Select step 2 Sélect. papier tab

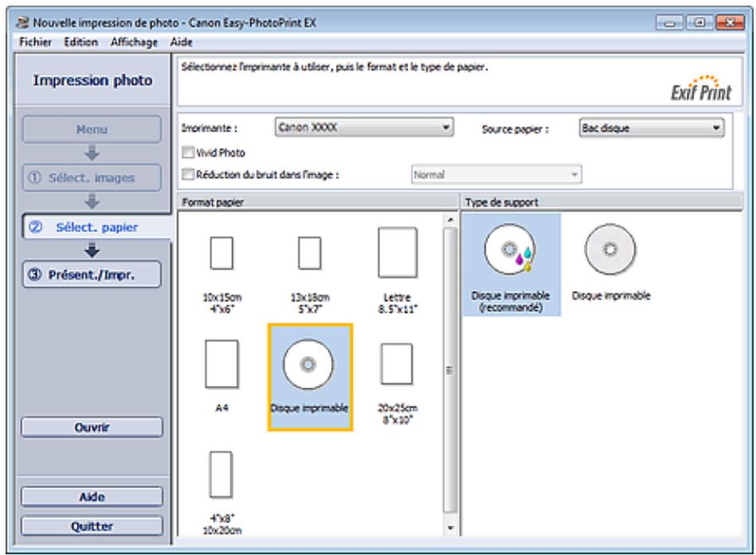96,226
